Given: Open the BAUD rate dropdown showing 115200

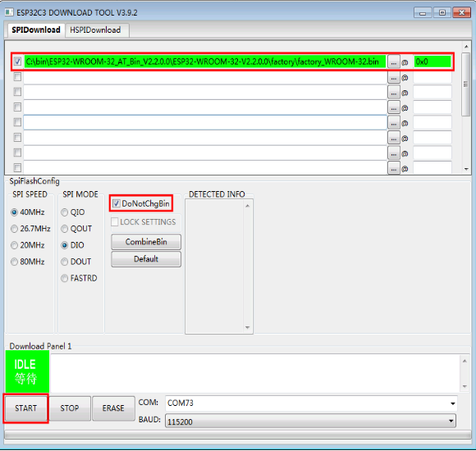Looking at the screenshot, I should [310, 421].
